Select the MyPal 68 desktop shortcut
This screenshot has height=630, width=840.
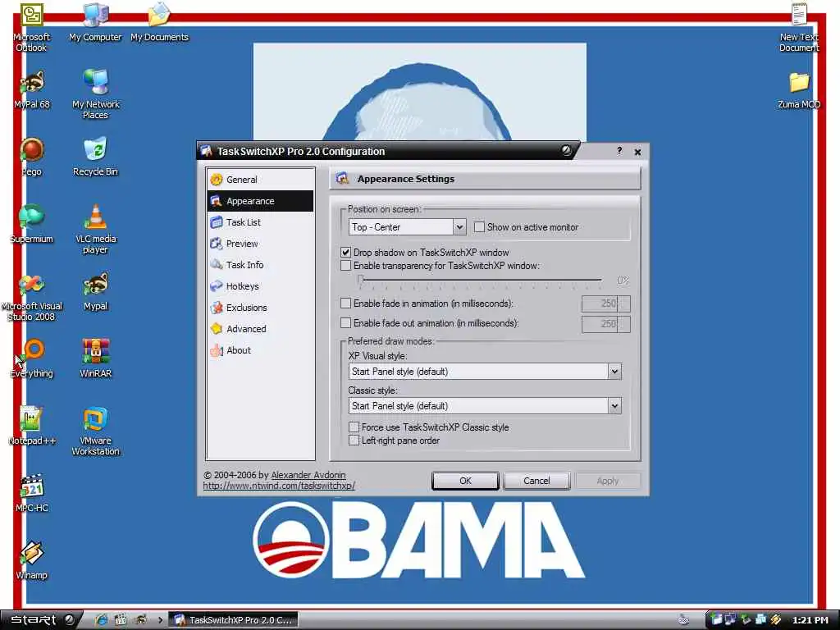[x=32, y=90]
